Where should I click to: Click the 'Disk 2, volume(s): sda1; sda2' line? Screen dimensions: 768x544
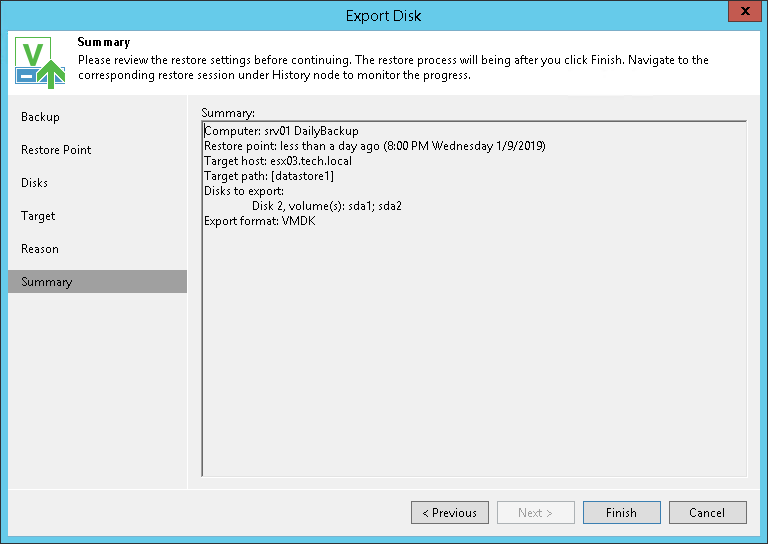(327, 206)
